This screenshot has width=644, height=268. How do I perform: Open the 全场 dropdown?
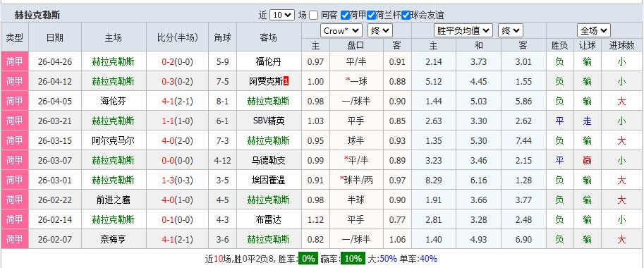click(x=594, y=30)
